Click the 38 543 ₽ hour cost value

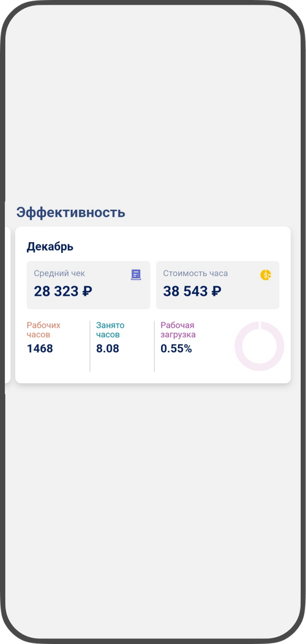click(x=192, y=291)
